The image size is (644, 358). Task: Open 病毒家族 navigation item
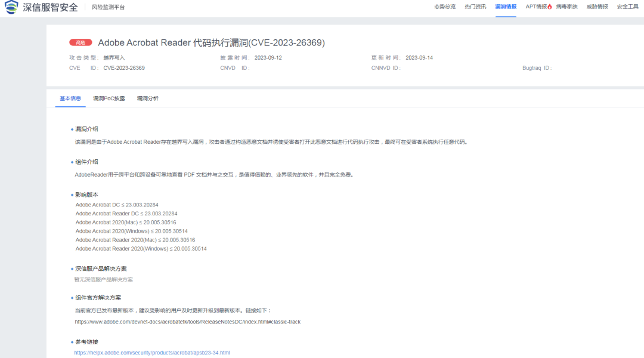(x=567, y=7)
